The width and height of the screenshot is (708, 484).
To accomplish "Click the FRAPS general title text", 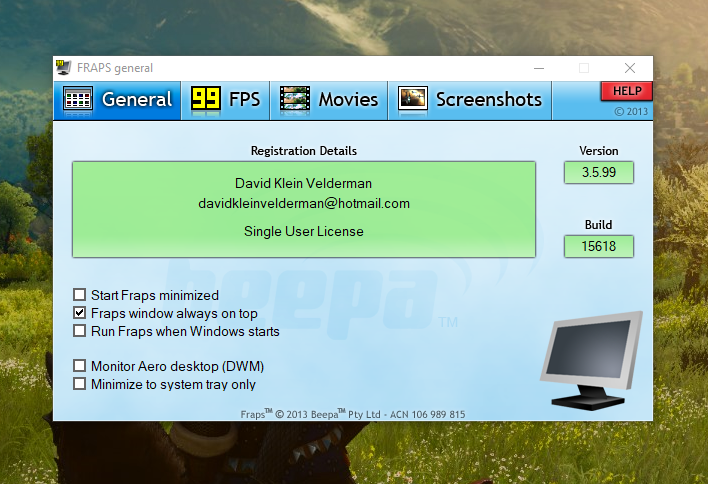I will click(x=115, y=68).
